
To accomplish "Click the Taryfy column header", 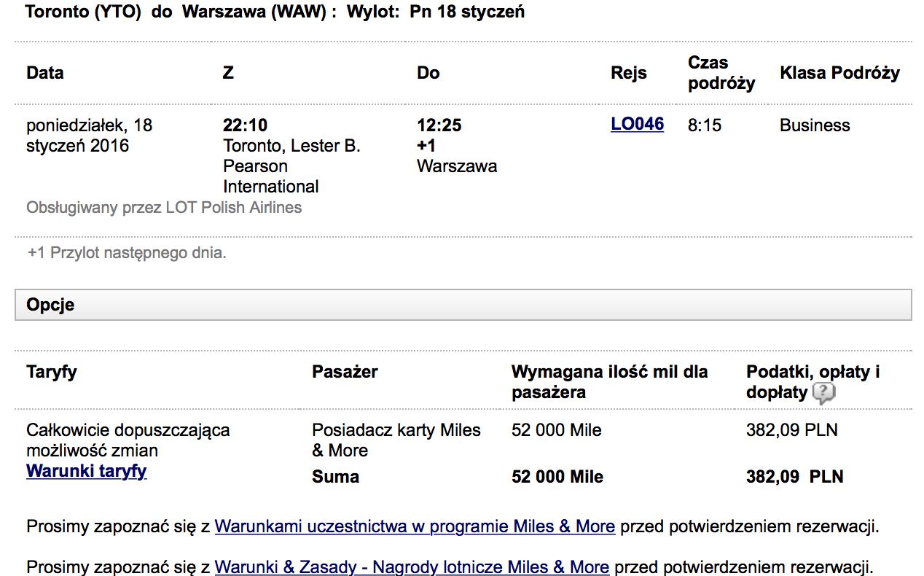I will [52, 372].
